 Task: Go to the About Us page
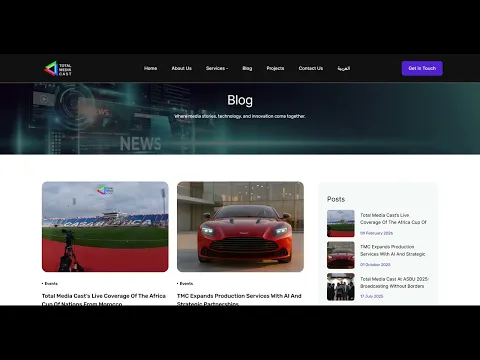pyautogui.click(x=182, y=68)
